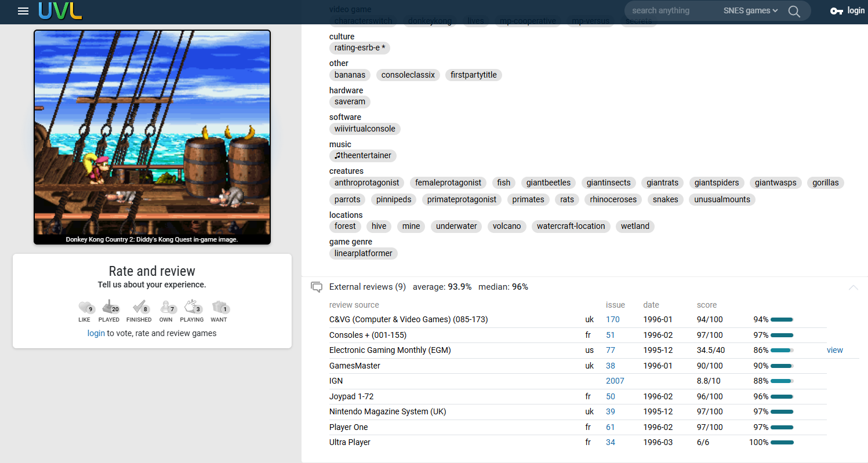Select the primateprotagonist tag

click(462, 199)
